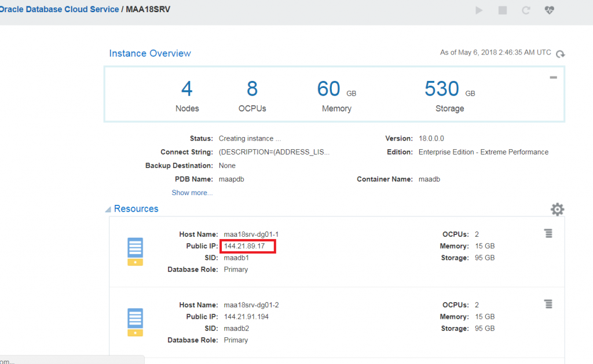The width and height of the screenshot is (593, 364).
Task: Collapse the Instance Overview summary box
Action: coord(553,78)
